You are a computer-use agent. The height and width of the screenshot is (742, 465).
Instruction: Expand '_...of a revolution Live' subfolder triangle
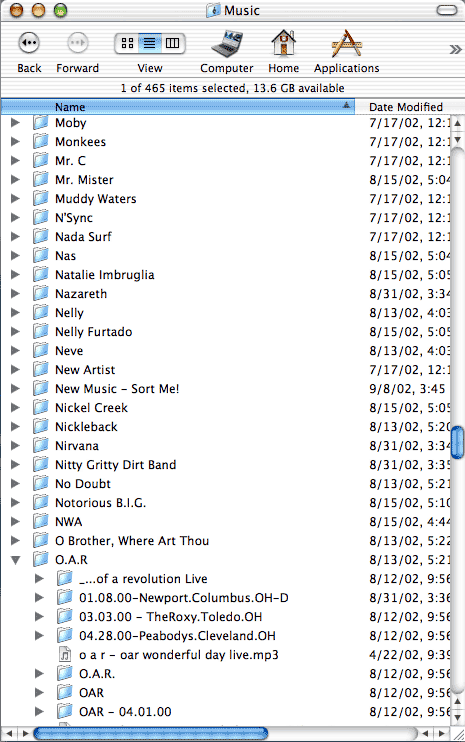tap(39, 578)
